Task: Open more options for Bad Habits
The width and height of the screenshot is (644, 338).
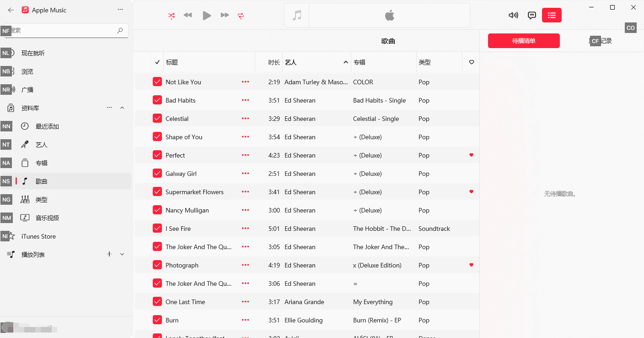Action: click(246, 100)
